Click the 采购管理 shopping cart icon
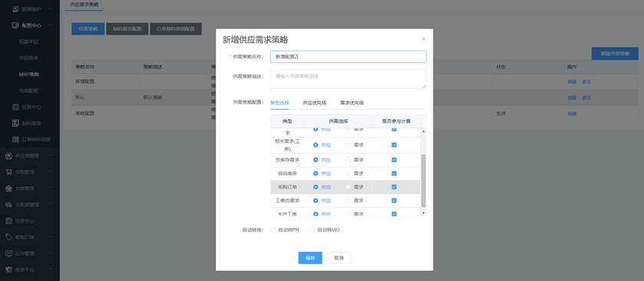The height and width of the screenshot is (281, 644). tap(8, 172)
